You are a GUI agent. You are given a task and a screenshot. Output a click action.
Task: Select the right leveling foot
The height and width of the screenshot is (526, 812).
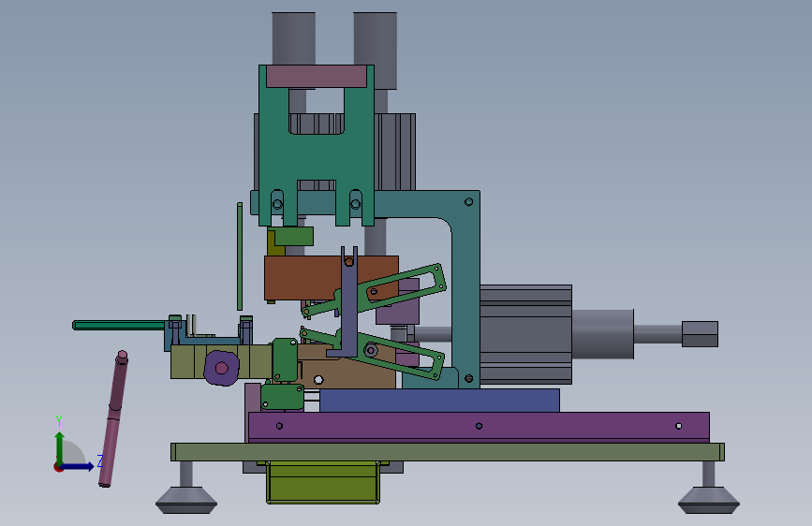coord(708,501)
